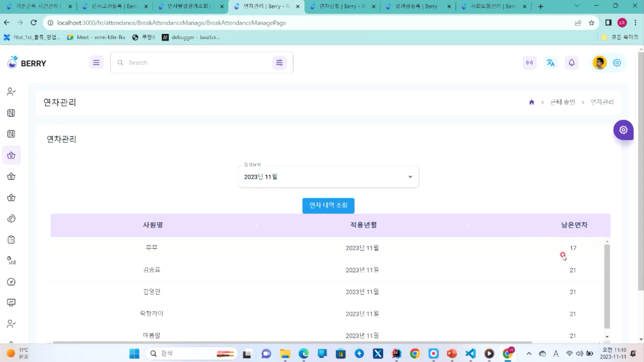Open the bar chart icon in the sidebar

tap(11, 261)
